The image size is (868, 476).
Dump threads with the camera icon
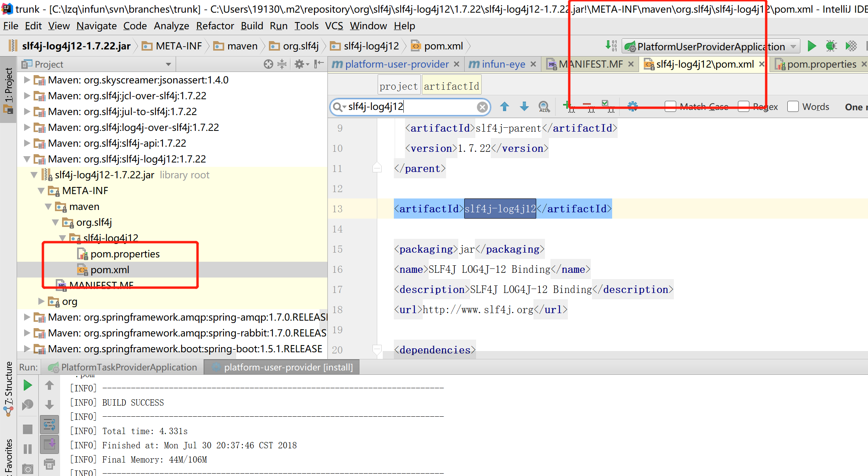pos(28,469)
